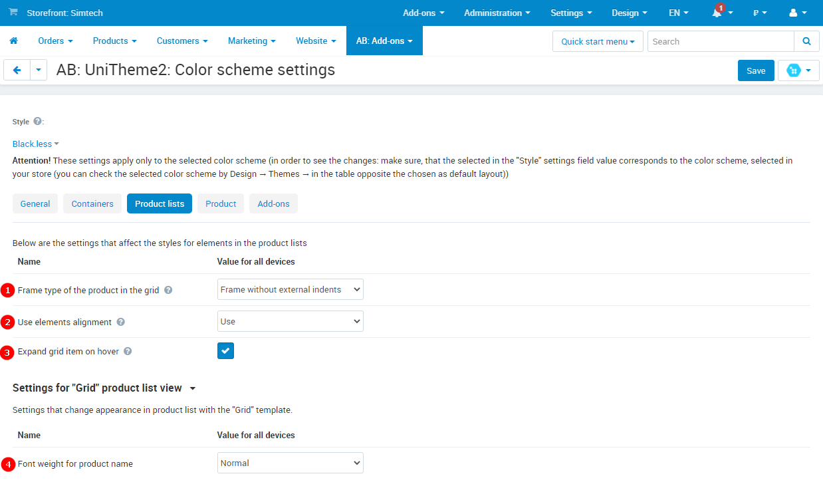Open Font weight for product name dropdown
This screenshot has height=504, width=823.
[x=290, y=463]
